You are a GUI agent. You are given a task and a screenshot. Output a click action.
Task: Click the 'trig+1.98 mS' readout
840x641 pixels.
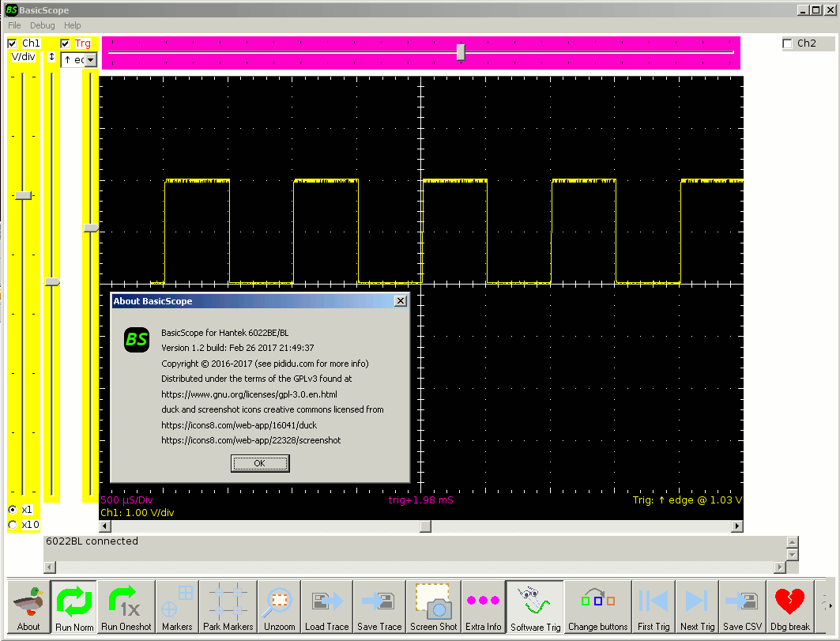click(421, 500)
